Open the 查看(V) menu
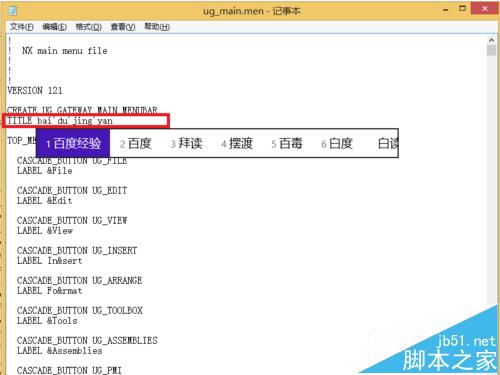Viewport: 500px width, 375px height. [x=123, y=27]
